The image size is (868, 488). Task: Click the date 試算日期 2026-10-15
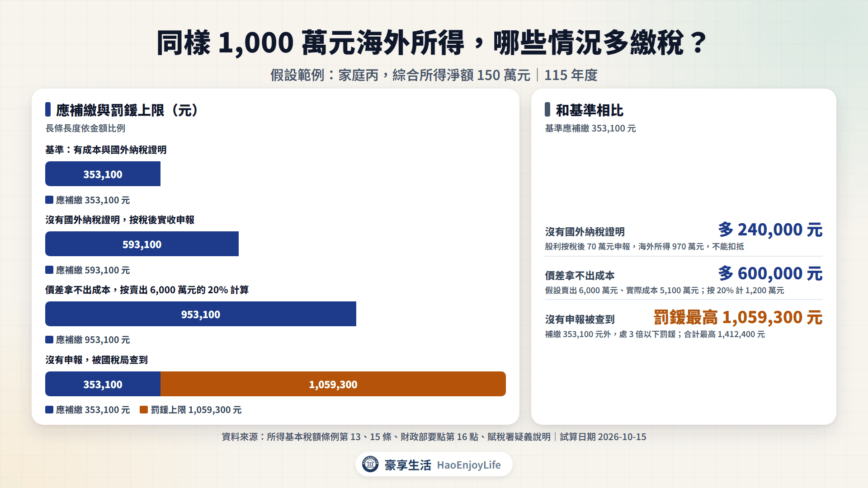point(603,437)
